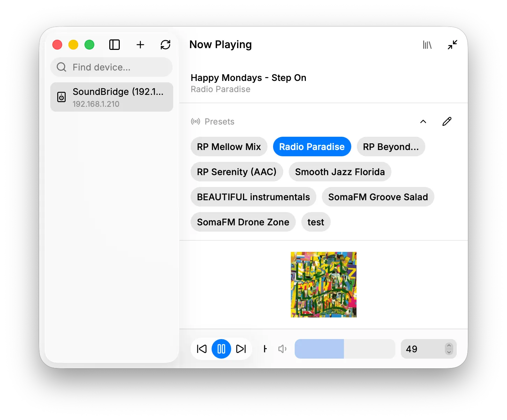Click the truncated control beside speaker icon
This screenshot has height=420, width=507.
pos(265,349)
